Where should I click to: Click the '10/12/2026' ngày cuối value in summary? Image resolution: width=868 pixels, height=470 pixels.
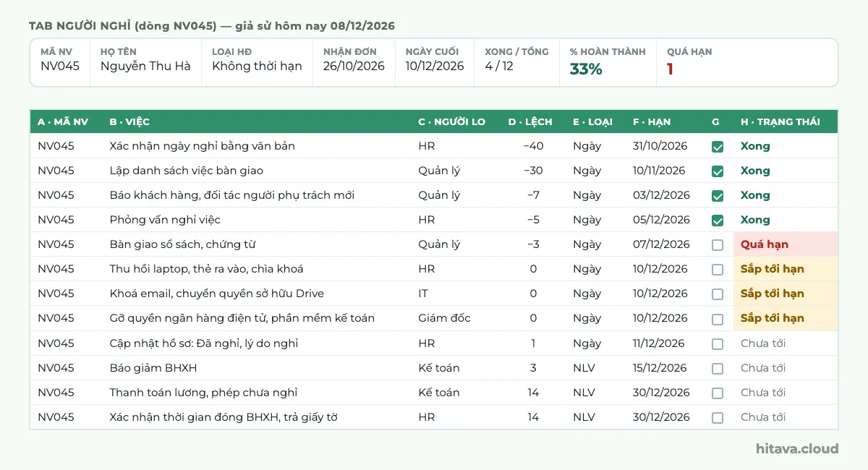(435, 66)
